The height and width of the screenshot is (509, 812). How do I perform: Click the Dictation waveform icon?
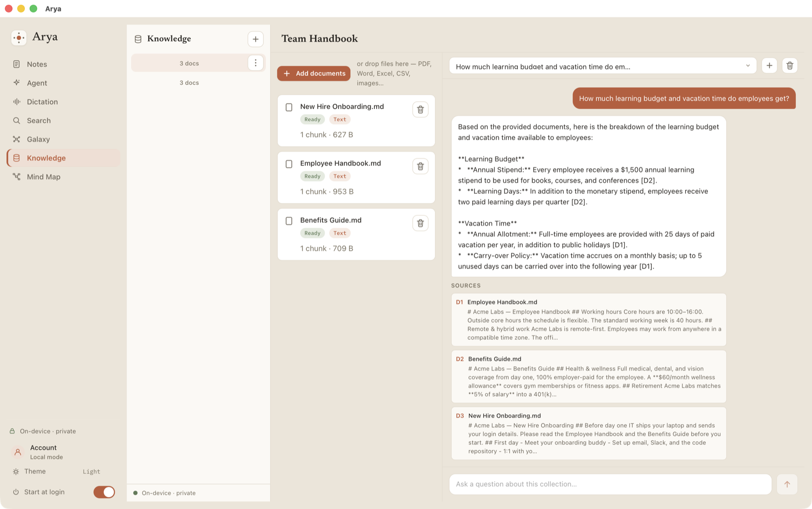[17, 102]
